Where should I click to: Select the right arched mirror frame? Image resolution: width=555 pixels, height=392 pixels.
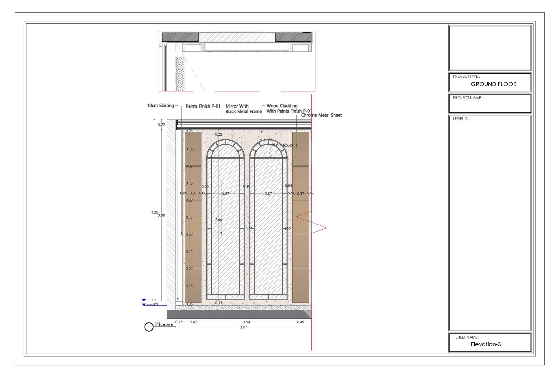(x=268, y=220)
